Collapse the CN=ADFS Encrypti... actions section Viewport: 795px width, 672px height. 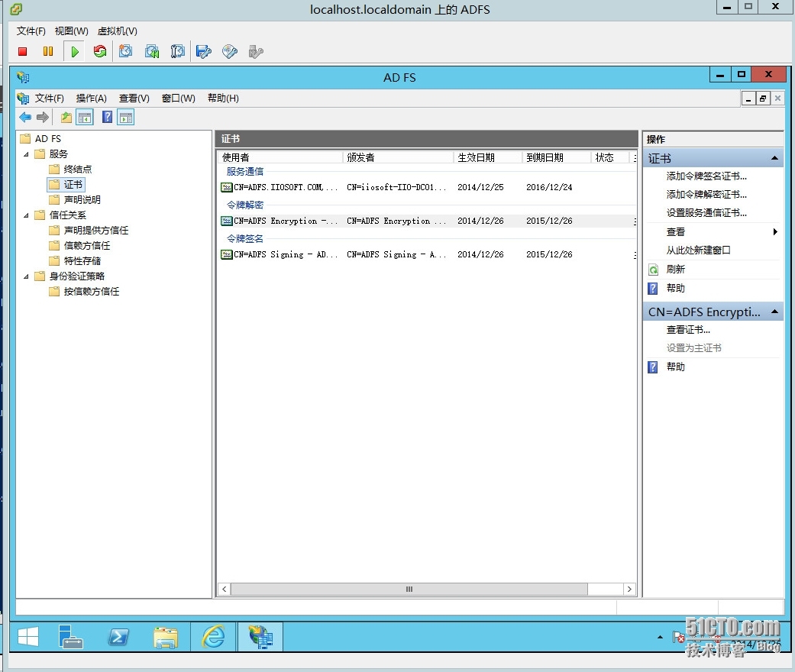[774, 312]
